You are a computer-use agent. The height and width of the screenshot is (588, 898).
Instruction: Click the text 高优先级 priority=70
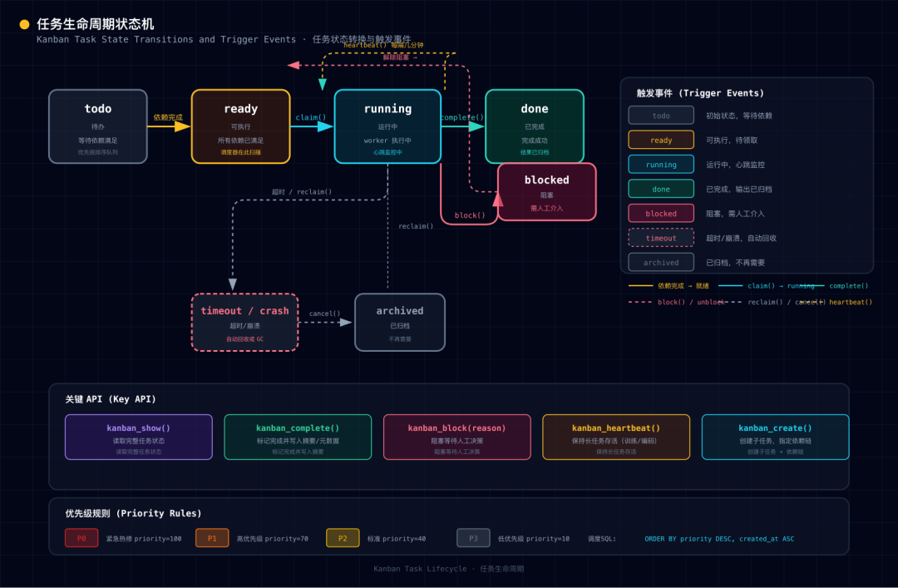coord(273,539)
